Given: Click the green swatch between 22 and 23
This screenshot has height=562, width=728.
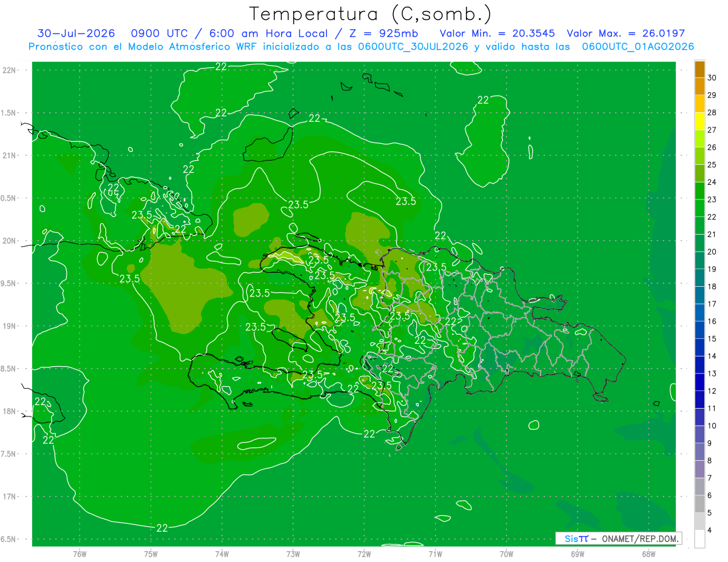Looking at the screenshot, I should [x=699, y=209].
